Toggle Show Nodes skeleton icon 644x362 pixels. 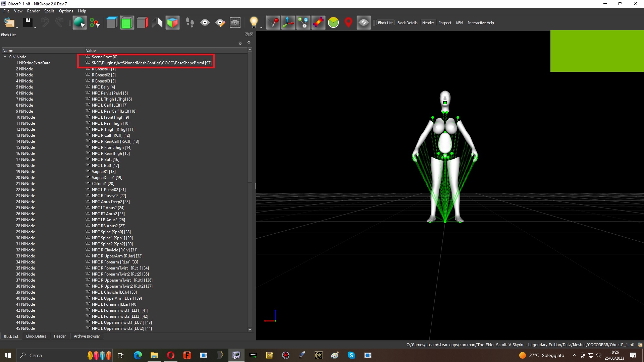[x=303, y=23]
